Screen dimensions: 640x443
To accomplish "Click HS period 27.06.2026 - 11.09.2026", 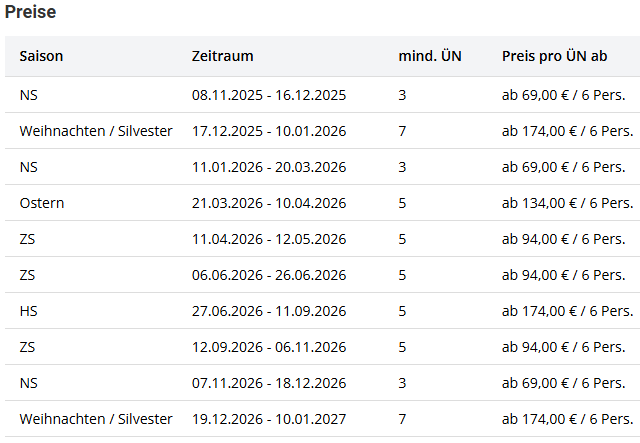I will (x=268, y=311).
